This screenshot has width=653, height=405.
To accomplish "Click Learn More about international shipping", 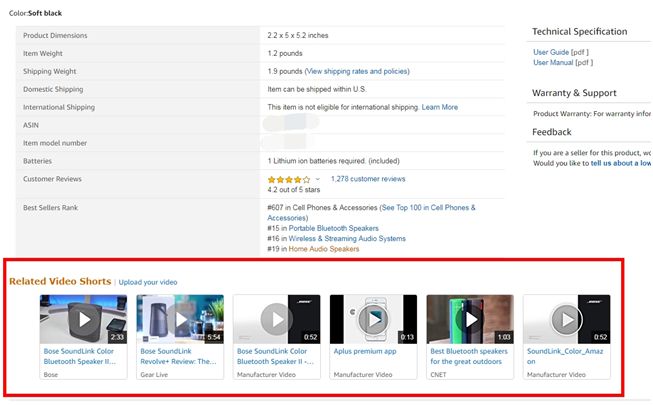I will coord(439,107).
